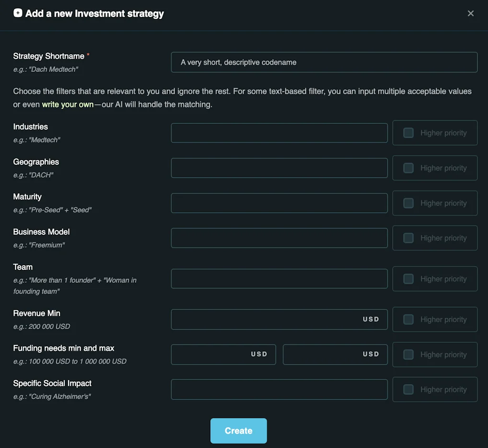Tick Higher priority for Business Model
Viewport: 488px width, 448px height.
click(x=408, y=238)
